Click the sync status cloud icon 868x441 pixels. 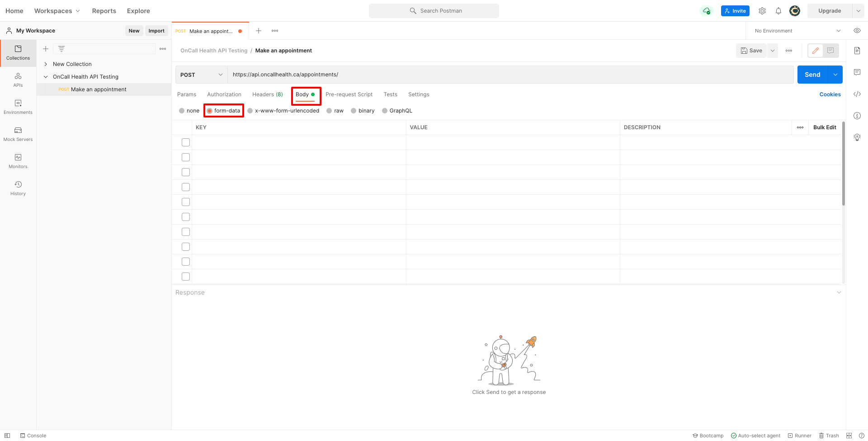coord(707,11)
